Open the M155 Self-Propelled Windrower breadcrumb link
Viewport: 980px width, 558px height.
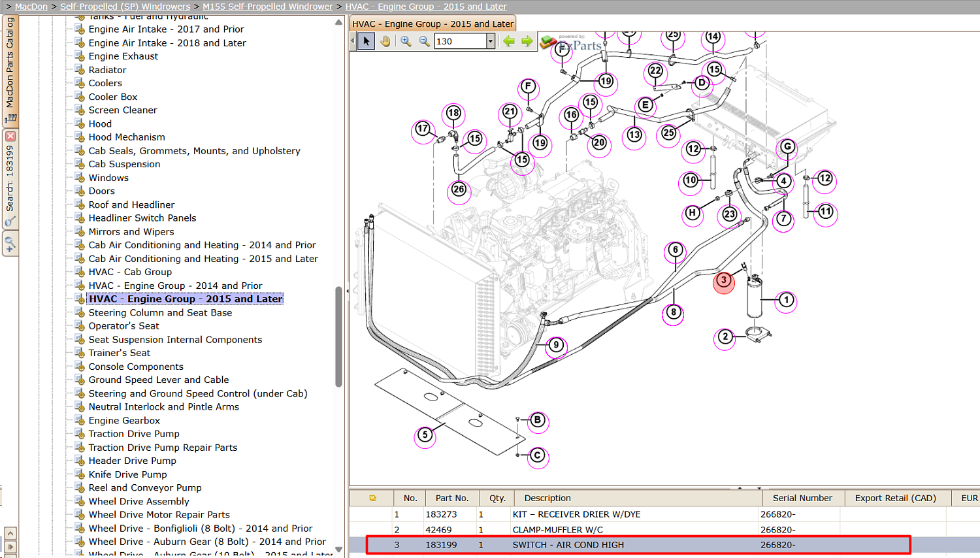coord(268,7)
